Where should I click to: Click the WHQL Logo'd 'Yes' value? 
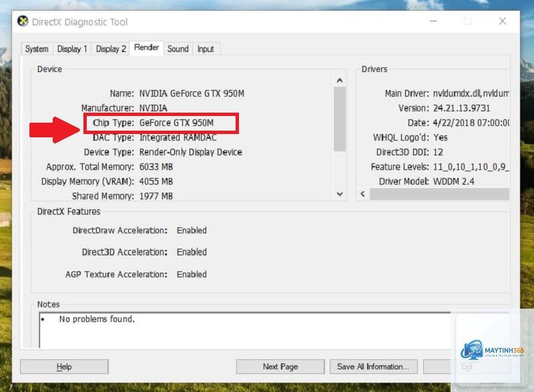(441, 137)
